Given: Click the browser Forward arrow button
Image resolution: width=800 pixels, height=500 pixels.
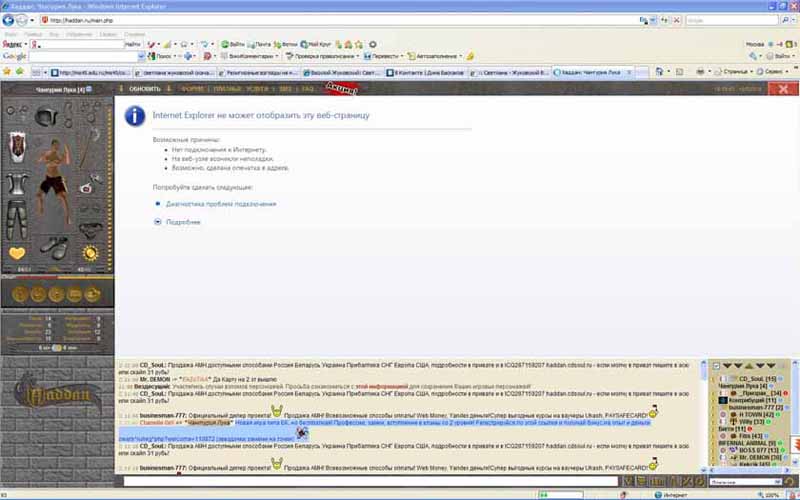Looking at the screenshot, I should pyautogui.click(x=21, y=20).
